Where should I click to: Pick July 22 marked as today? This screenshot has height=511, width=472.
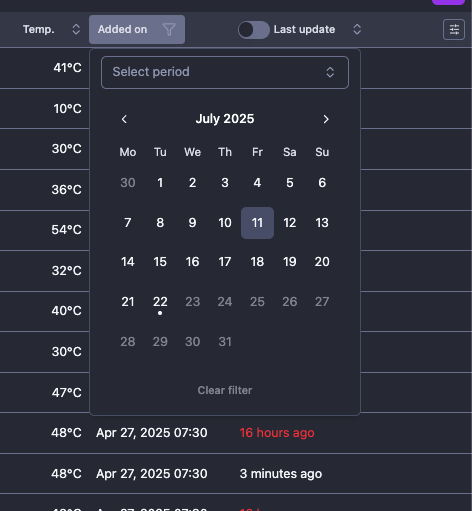[x=160, y=302]
